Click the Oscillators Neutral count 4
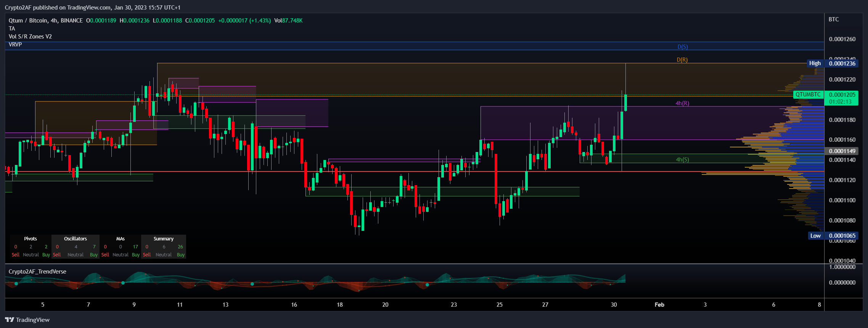This screenshot has width=868, height=328. pos(76,247)
